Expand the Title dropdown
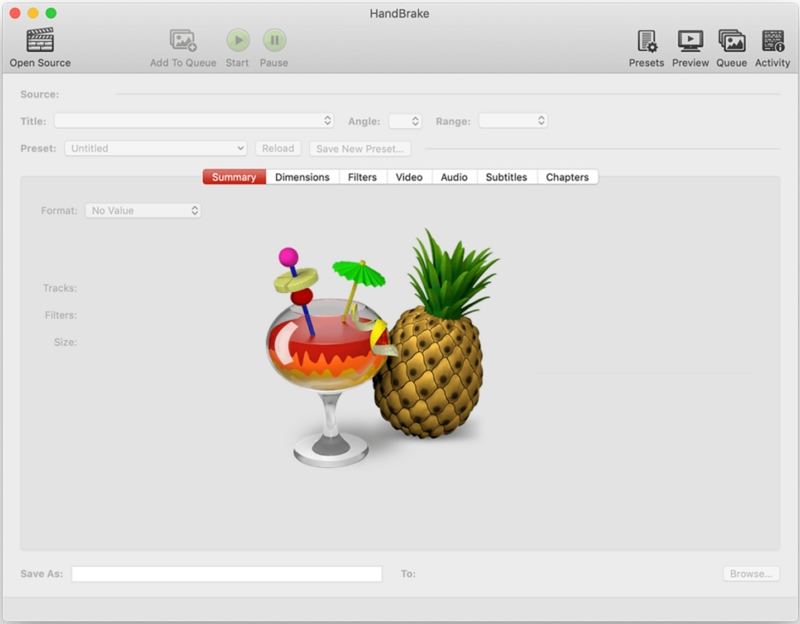Image resolution: width=800 pixels, height=624 pixels. (x=194, y=121)
